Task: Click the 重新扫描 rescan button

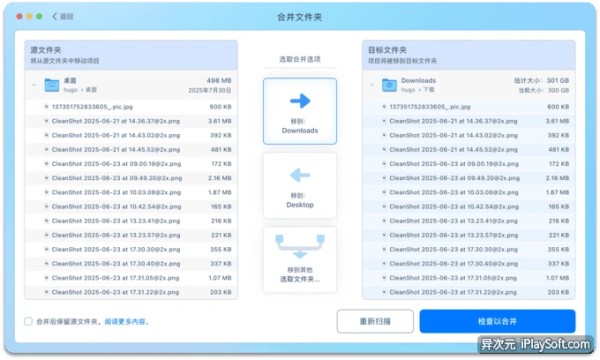Action: pyautogui.click(x=375, y=321)
